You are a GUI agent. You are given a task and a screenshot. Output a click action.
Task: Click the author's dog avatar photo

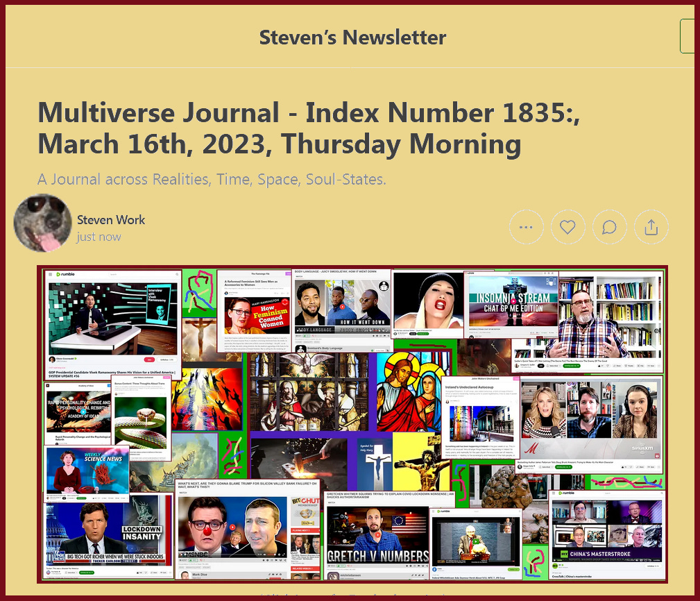coord(43,223)
